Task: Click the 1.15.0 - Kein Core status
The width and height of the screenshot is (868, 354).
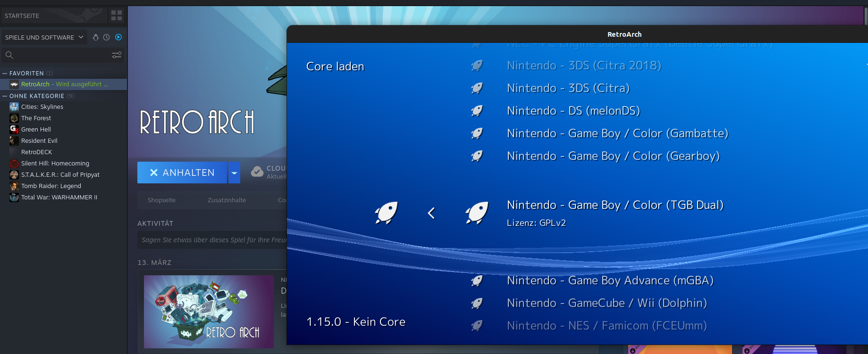Action: click(356, 322)
